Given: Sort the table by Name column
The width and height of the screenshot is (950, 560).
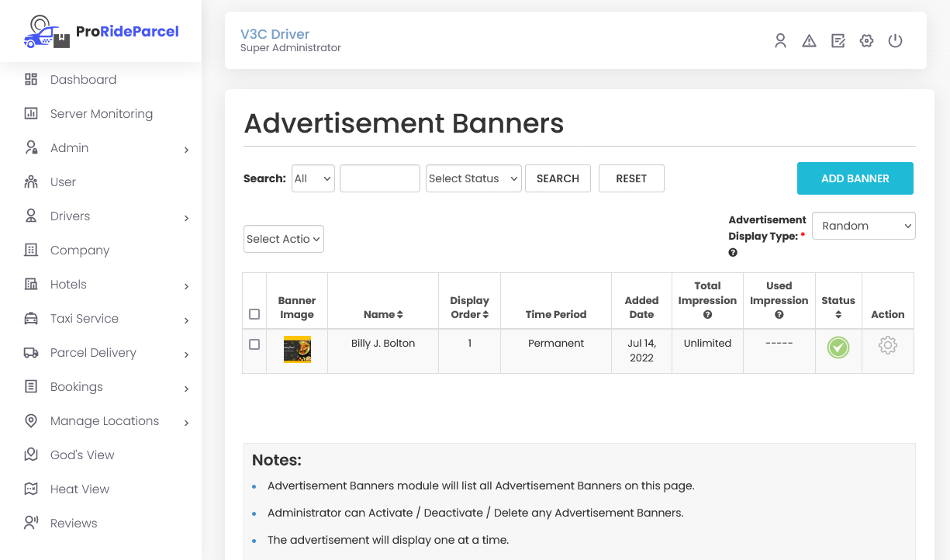Looking at the screenshot, I should pyautogui.click(x=383, y=314).
